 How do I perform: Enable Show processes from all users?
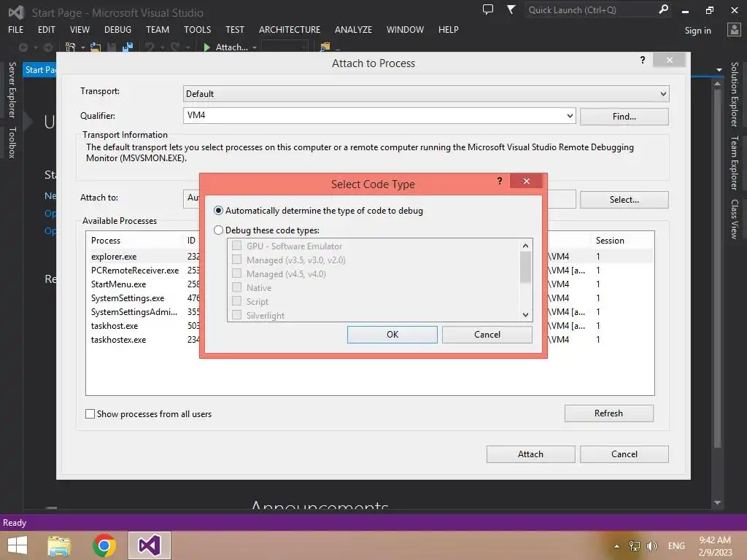coord(90,414)
